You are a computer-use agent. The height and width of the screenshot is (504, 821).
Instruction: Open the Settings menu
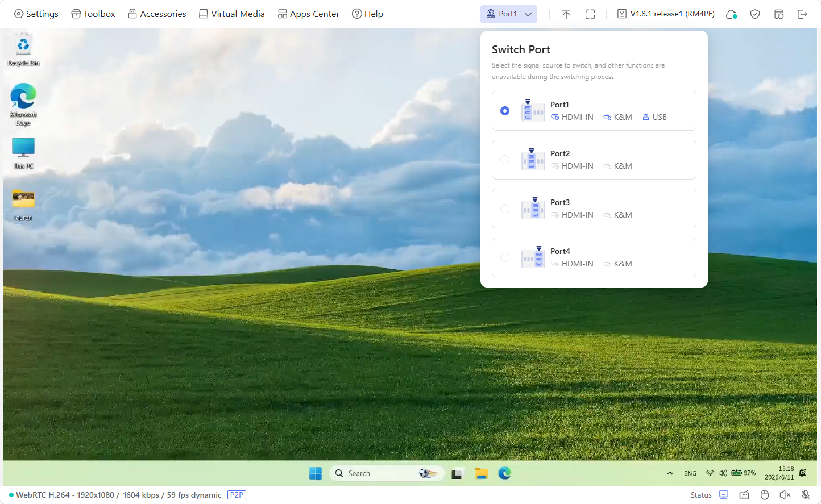coord(36,14)
